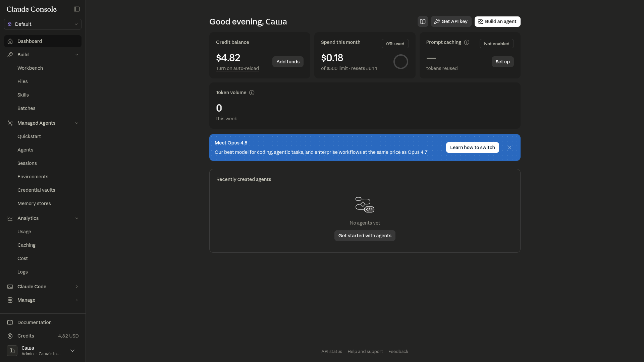Image resolution: width=644 pixels, height=362 pixels.
Task: Click the Documentation book icon in the sidebar
Action: (x=10, y=322)
